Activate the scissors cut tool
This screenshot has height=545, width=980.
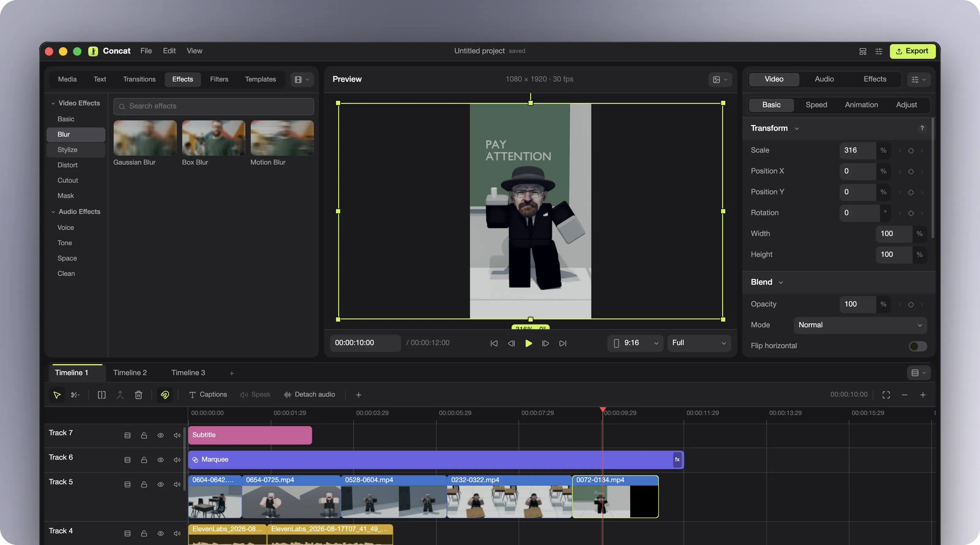pos(75,395)
